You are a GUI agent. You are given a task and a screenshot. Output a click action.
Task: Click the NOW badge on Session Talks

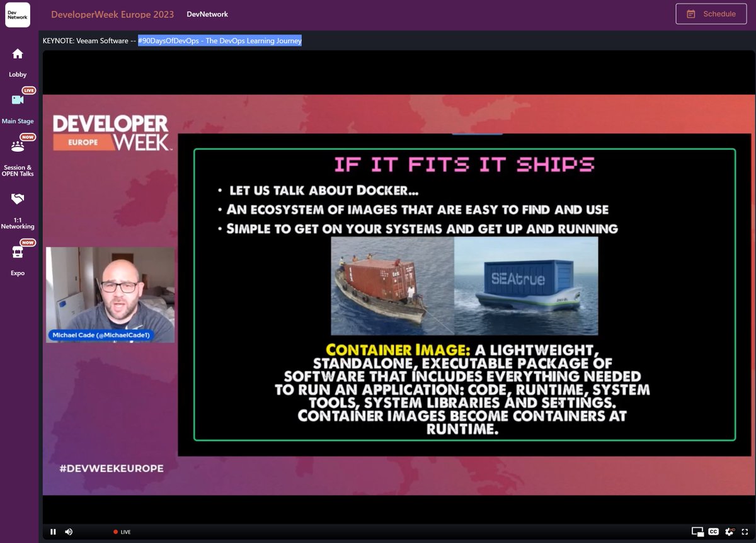click(28, 137)
